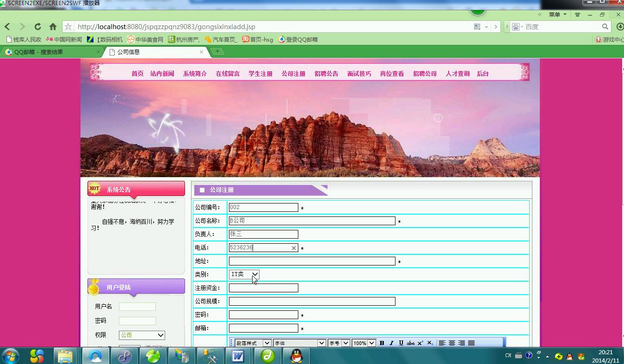This screenshot has height=364, width=624.
Task: Expand the address bar dropdown arrow
Action: point(486,27)
